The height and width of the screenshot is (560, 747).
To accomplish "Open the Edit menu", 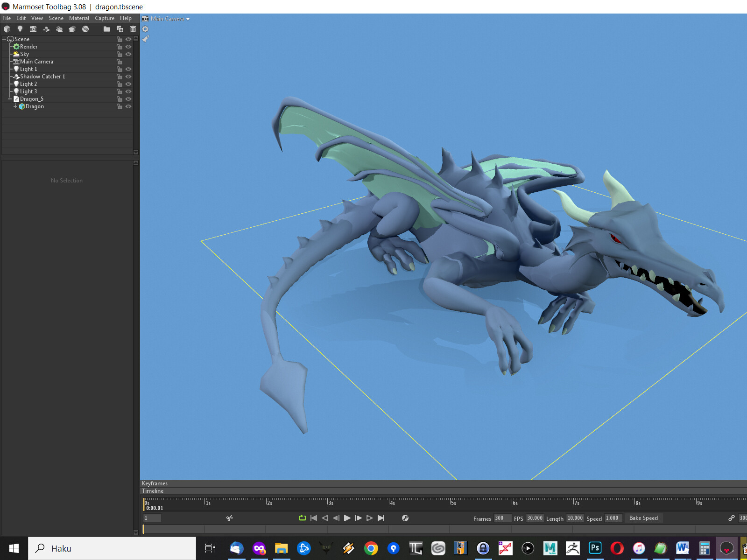I will coord(21,18).
